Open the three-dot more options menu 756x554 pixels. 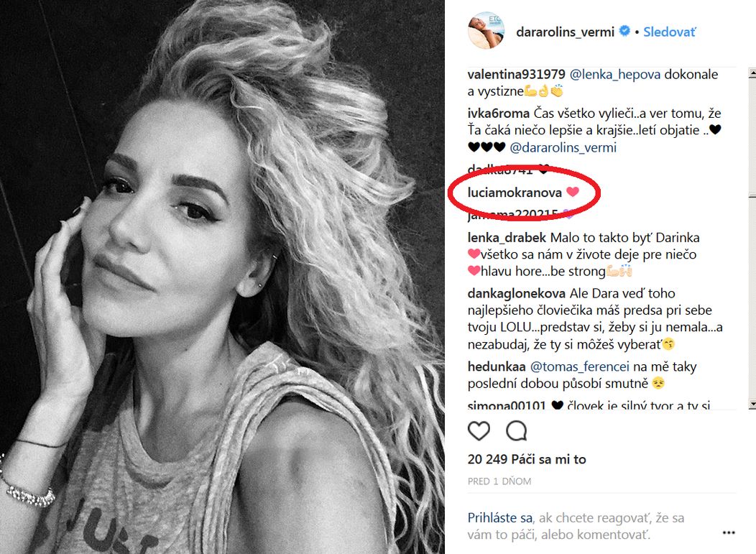(x=729, y=532)
